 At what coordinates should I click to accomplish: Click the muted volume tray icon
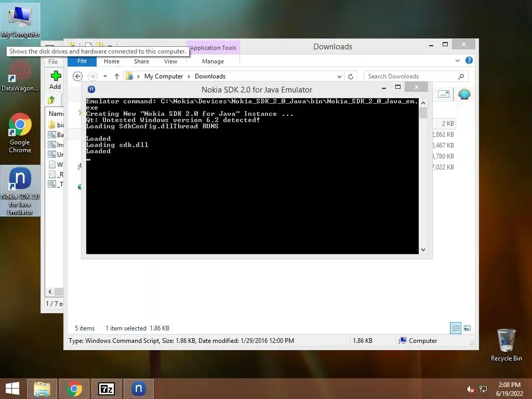pyautogui.click(x=470, y=389)
